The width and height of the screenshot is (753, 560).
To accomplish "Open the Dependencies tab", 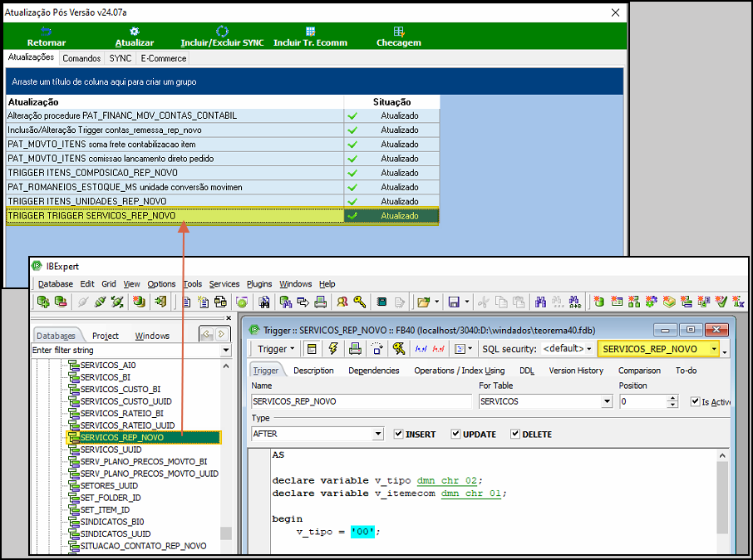I will [374, 371].
